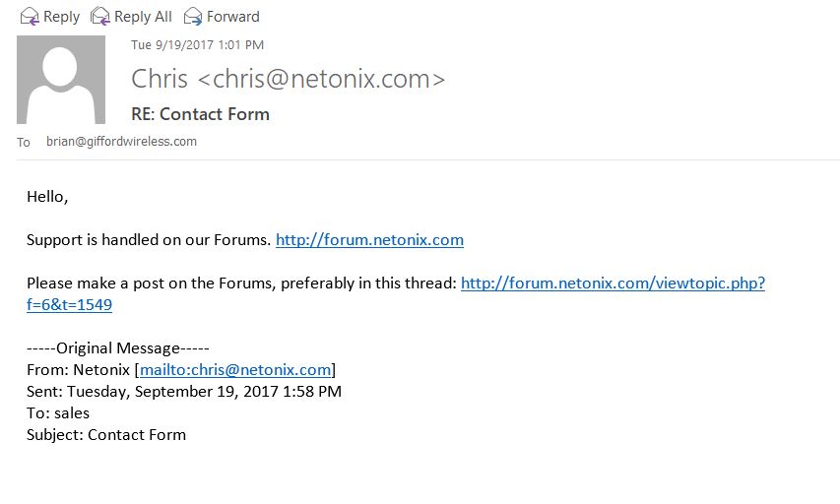Click the Tue 9/19/2017 1:01 PM timestamp

(x=197, y=45)
